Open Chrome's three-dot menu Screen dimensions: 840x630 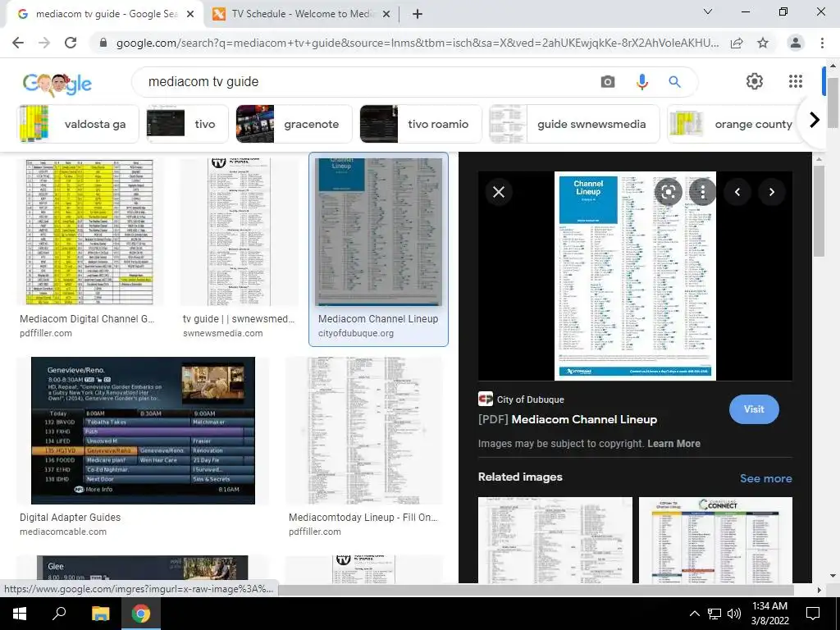click(x=822, y=43)
